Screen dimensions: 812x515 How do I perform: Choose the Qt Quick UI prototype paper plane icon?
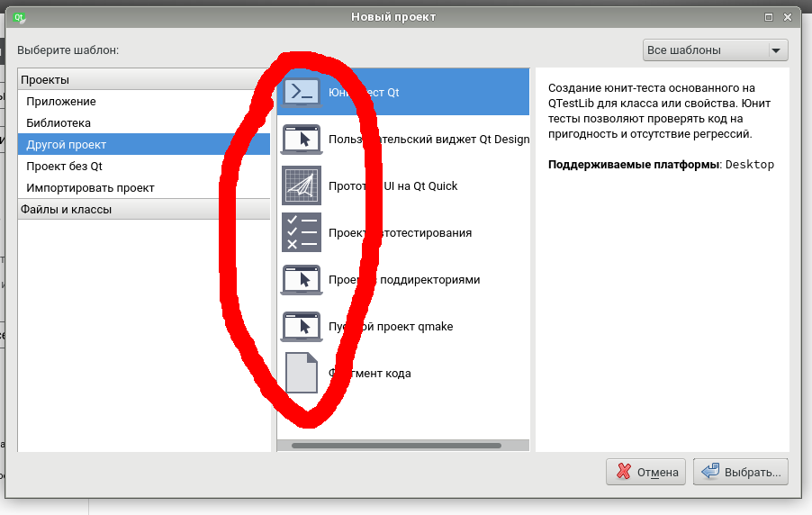pyautogui.click(x=302, y=185)
